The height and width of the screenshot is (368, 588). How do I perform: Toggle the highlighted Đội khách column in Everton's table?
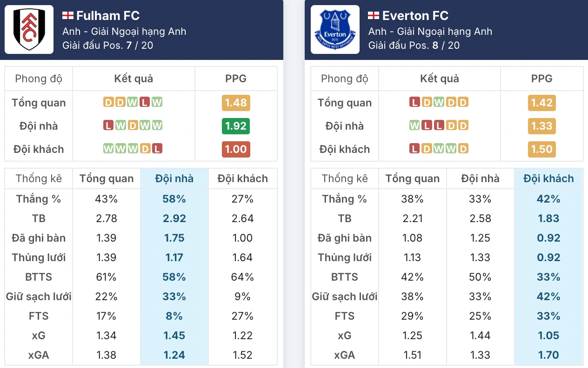coord(549,178)
